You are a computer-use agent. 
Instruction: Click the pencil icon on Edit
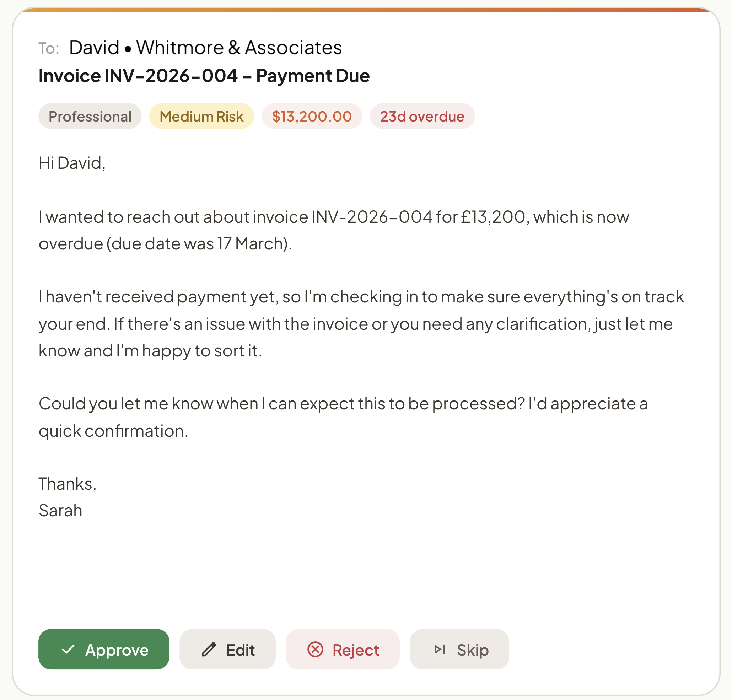(209, 650)
